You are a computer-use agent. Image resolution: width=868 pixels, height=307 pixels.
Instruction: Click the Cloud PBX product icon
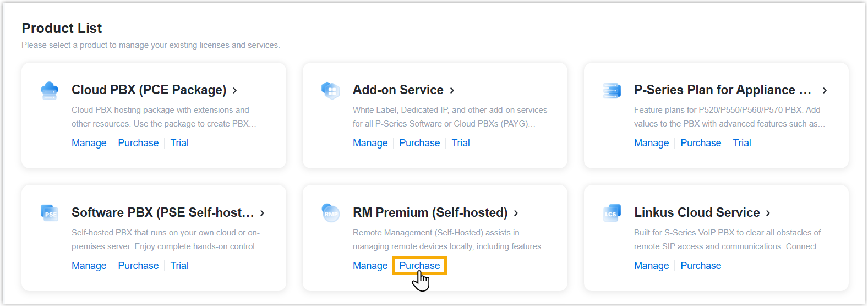point(50,91)
